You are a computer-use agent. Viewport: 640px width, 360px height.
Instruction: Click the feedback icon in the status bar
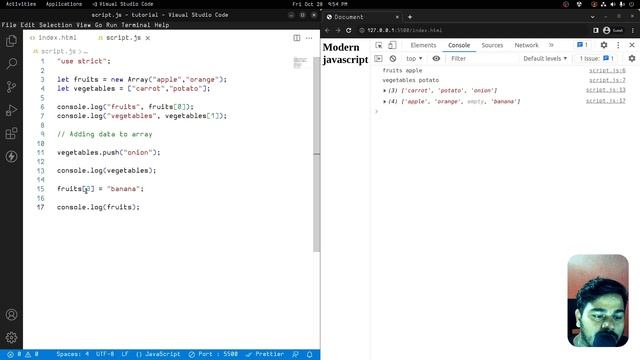pyautogui.click(x=295, y=354)
